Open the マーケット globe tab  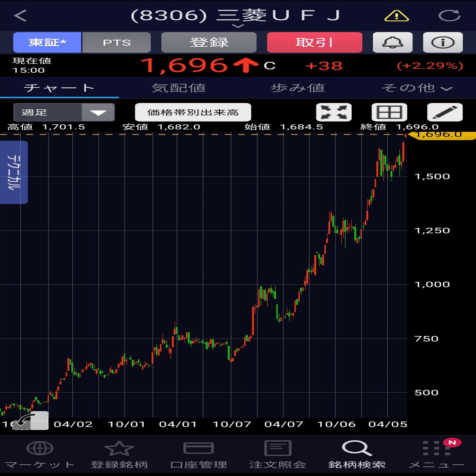40,455
